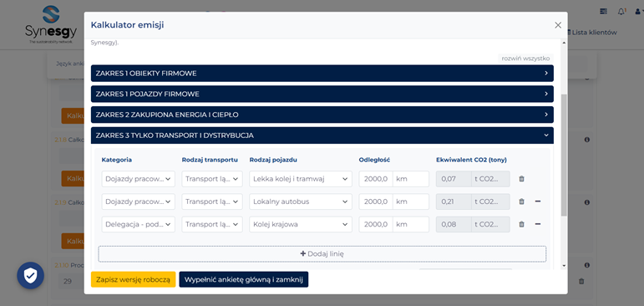
Task: Click the Synesgy logo
Action: click(x=50, y=25)
